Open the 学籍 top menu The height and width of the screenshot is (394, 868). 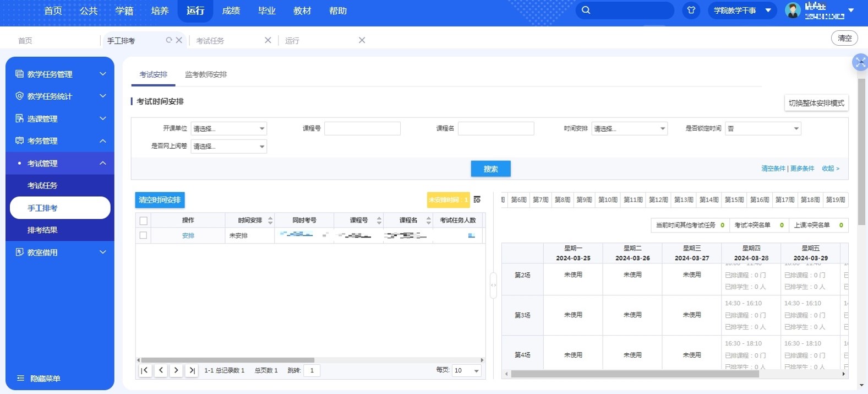point(124,10)
